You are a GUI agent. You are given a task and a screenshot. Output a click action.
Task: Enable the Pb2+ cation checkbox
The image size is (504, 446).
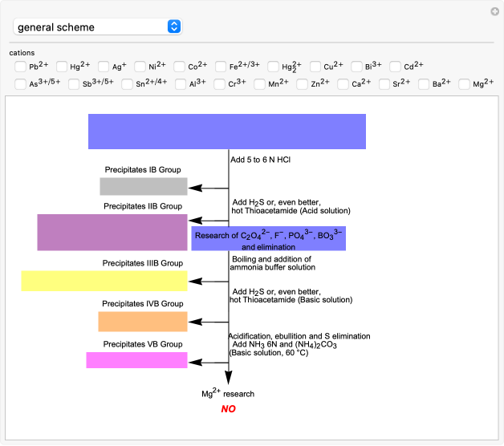pyautogui.click(x=20, y=67)
